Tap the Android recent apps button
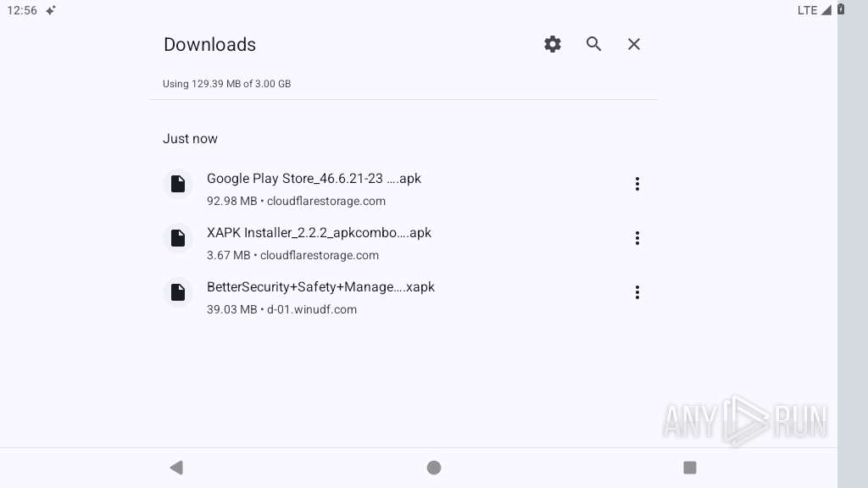Image resolution: width=868 pixels, height=488 pixels. 690,468
